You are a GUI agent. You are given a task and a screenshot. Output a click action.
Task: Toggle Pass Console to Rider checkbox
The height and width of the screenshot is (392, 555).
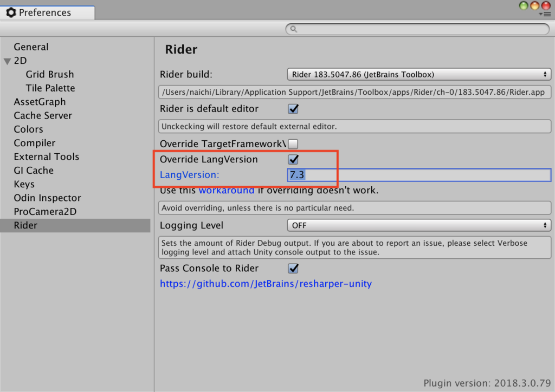[293, 269]
